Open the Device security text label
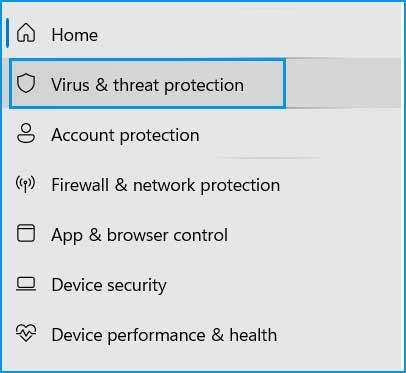The width and height of the screenshot is (406, 373). [x=109, y=286]
